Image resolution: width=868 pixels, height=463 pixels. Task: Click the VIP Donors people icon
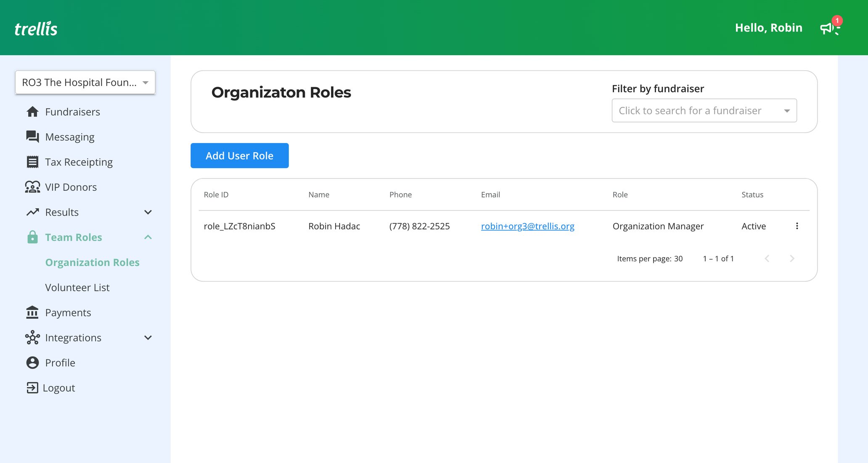[32, 187]
